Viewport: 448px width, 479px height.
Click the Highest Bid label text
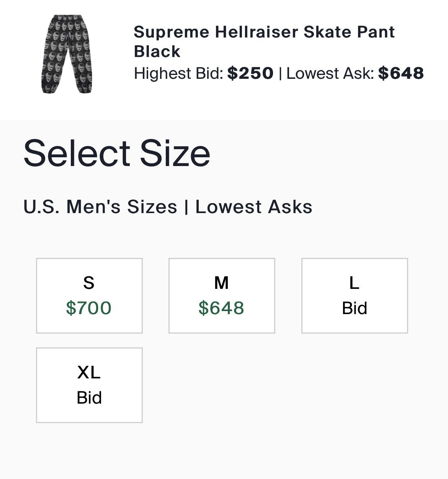click(x=178, y=73)
